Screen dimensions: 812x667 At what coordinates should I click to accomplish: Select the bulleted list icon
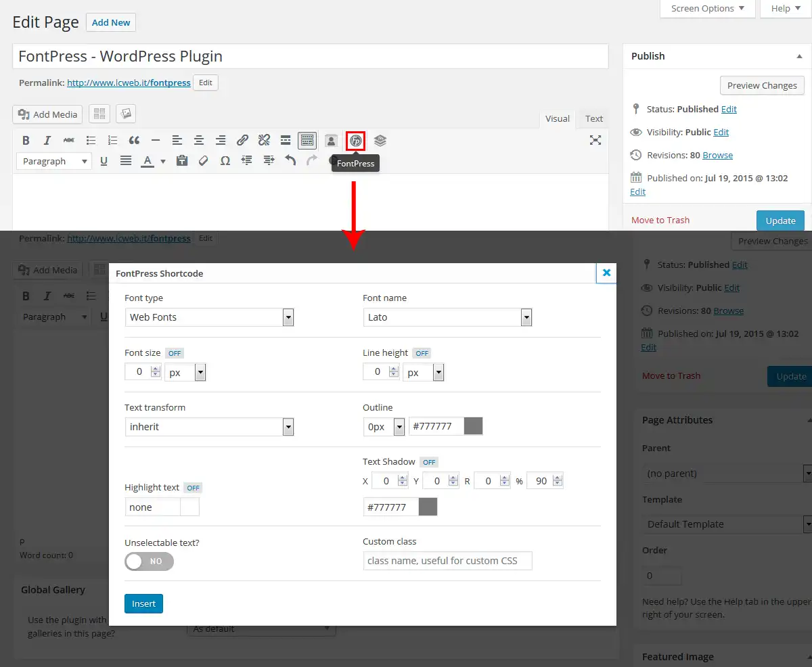91,140
